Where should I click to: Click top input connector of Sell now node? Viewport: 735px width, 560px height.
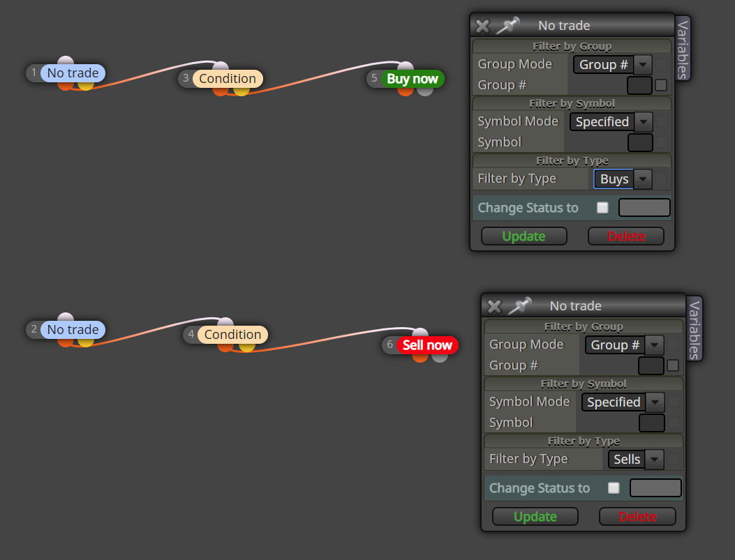point(420,333)
